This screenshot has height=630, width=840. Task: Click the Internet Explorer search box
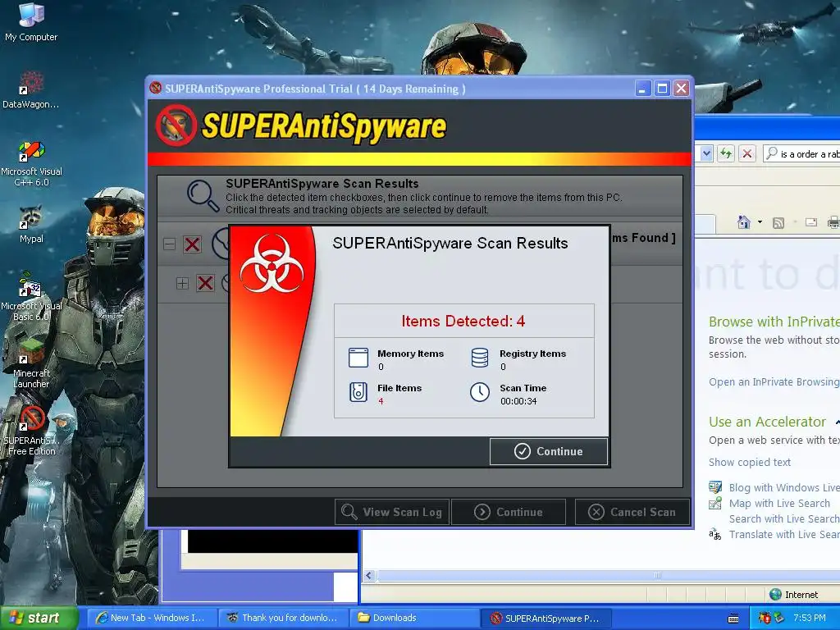[801, 153]
